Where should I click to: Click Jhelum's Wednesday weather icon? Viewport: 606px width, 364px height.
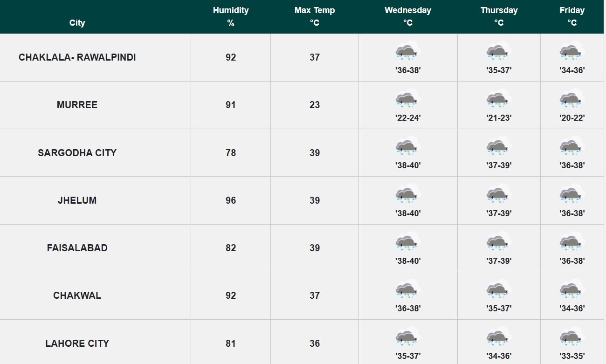(x=408, y=195)
